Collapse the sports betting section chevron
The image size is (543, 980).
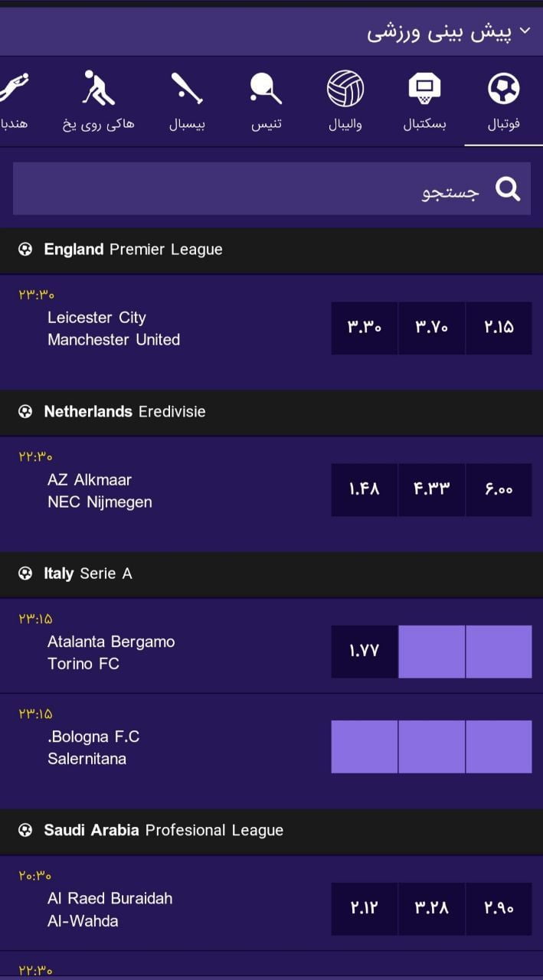click(525, 31)
